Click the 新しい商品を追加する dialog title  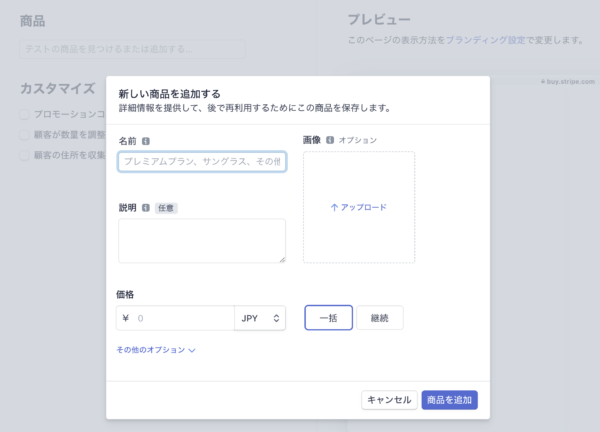tap(170, 94)
